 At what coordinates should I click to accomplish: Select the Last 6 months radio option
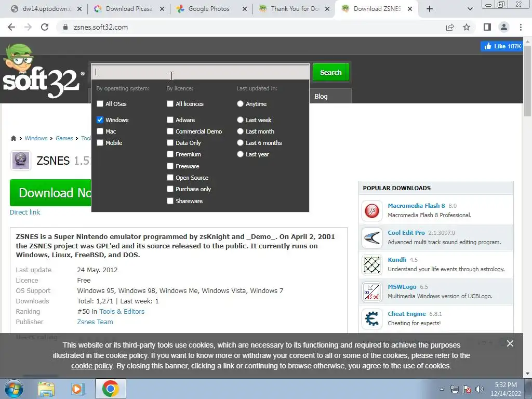(x=240, y=143)
